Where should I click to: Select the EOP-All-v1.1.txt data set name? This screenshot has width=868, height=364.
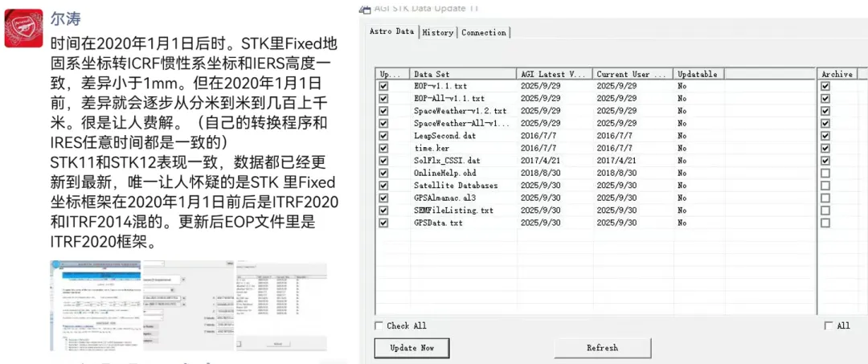pyautogui.click(x=449, y=99)
